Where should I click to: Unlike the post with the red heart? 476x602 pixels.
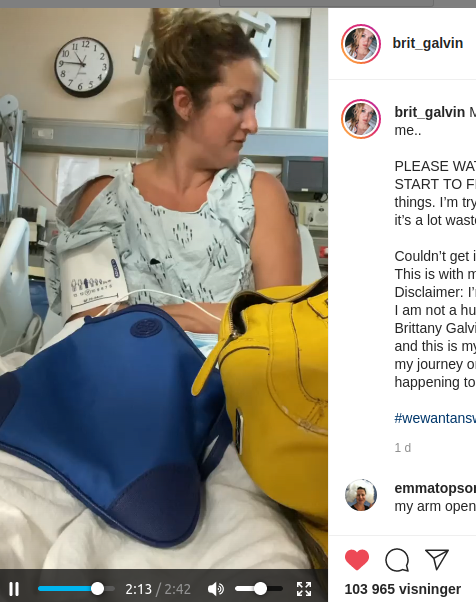coord(357,560)
